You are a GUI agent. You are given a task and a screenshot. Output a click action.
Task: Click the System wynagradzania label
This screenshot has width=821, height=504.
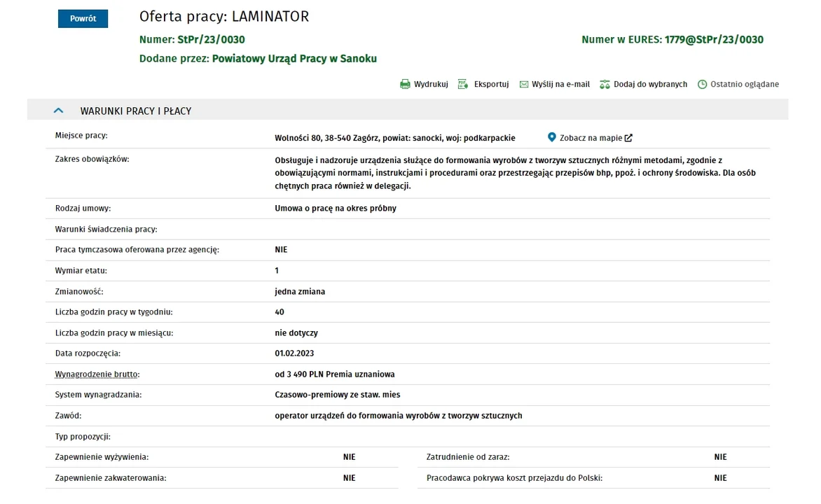click(x=99, y=395)
